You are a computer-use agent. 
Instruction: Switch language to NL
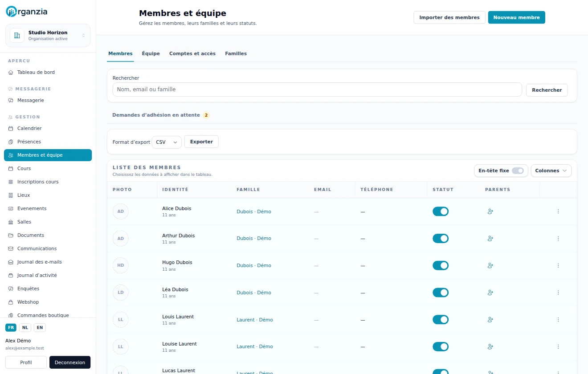pos(25,328)
